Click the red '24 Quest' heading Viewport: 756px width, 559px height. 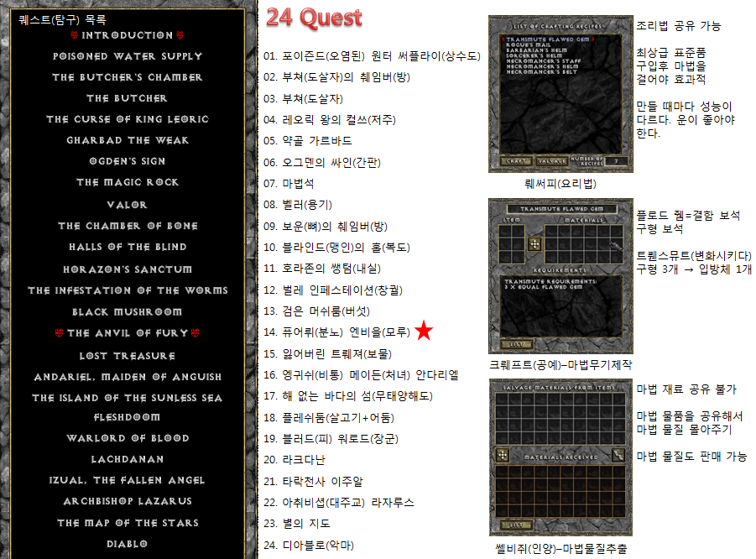(x=314, y=18)
